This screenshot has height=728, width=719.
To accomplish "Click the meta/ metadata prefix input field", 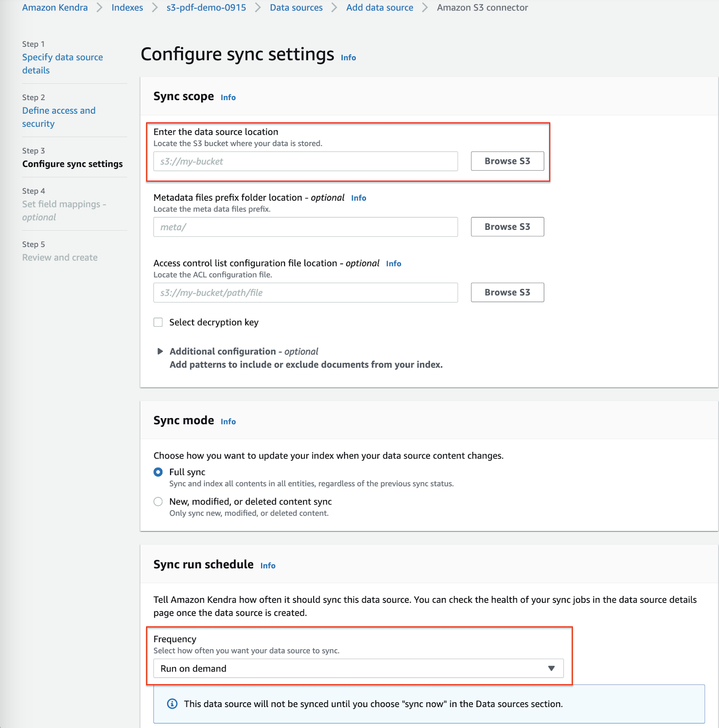I will pyautogui.click(x=305, y=227).
